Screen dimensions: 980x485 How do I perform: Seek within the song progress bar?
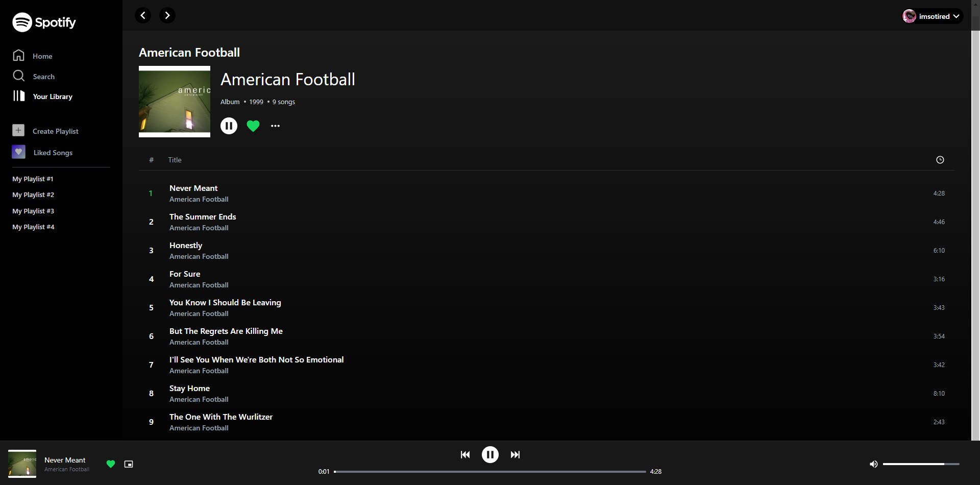(490, 472)
